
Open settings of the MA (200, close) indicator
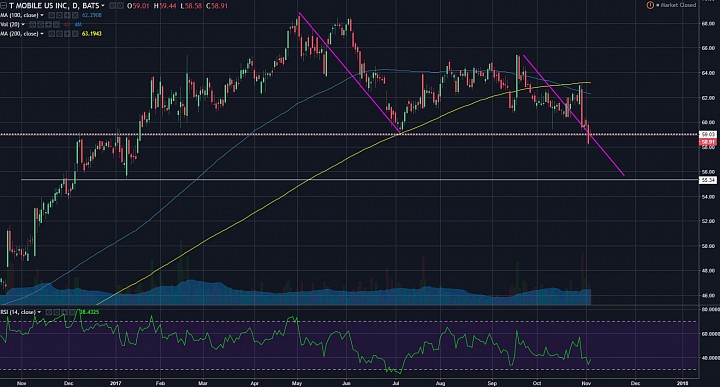coord(59,34)
